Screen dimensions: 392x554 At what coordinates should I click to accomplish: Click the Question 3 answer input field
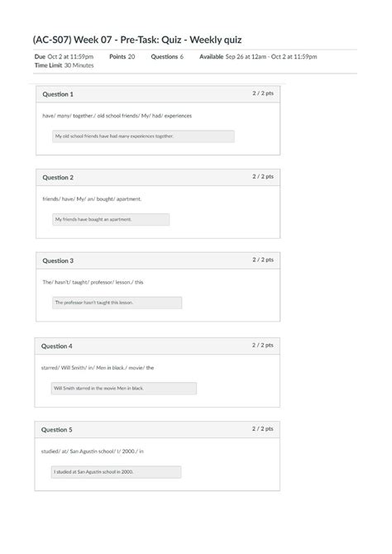click(117, 303)
